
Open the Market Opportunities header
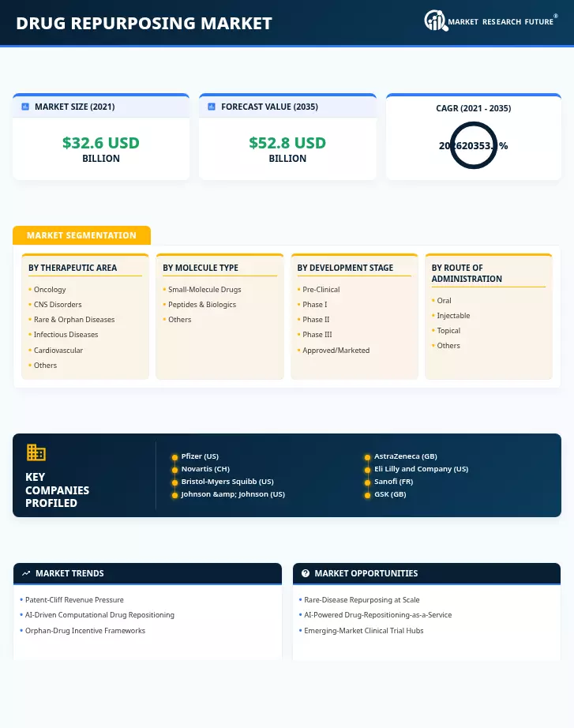[x=427, y=573]
